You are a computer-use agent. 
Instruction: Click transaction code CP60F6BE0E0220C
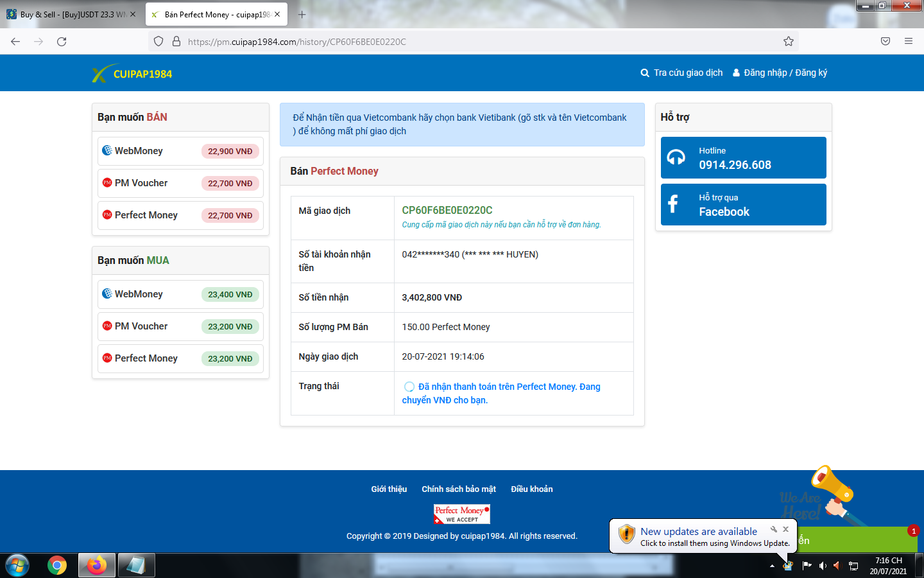pos(447,210)
